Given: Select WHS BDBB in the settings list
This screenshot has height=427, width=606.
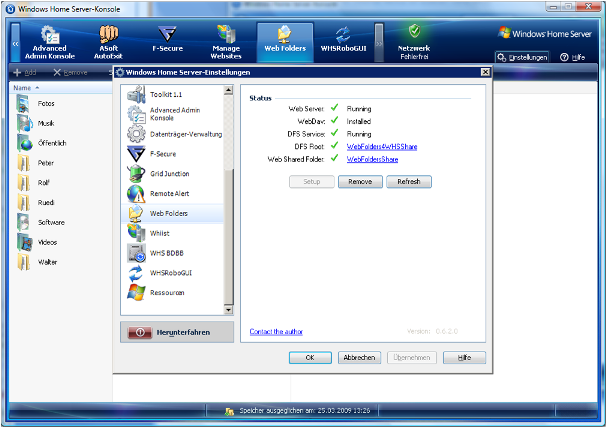Looking at the screenshot, I should (167, 252).
